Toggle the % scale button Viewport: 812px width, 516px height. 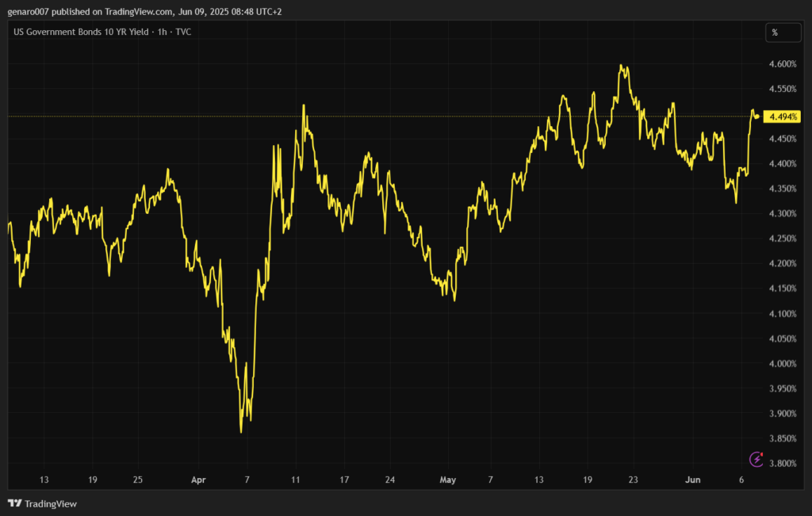[775, 32]
